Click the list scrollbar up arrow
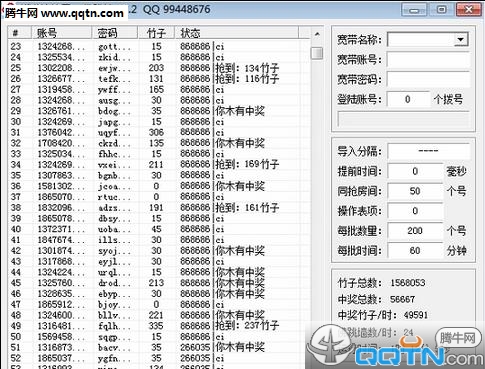 [317, 34]
